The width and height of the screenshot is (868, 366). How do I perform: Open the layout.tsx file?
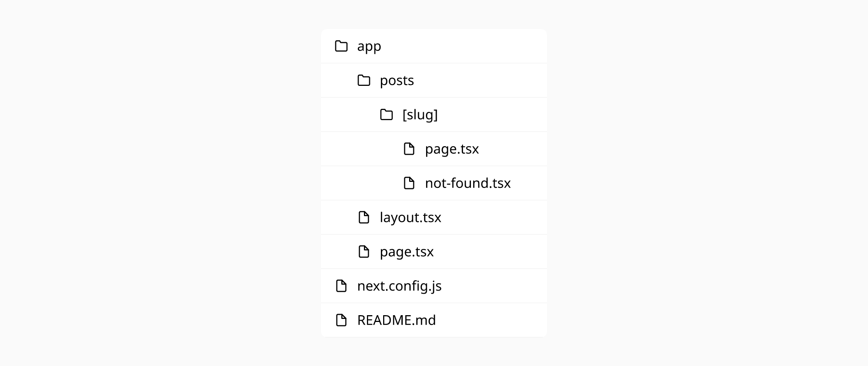(434, 217)
